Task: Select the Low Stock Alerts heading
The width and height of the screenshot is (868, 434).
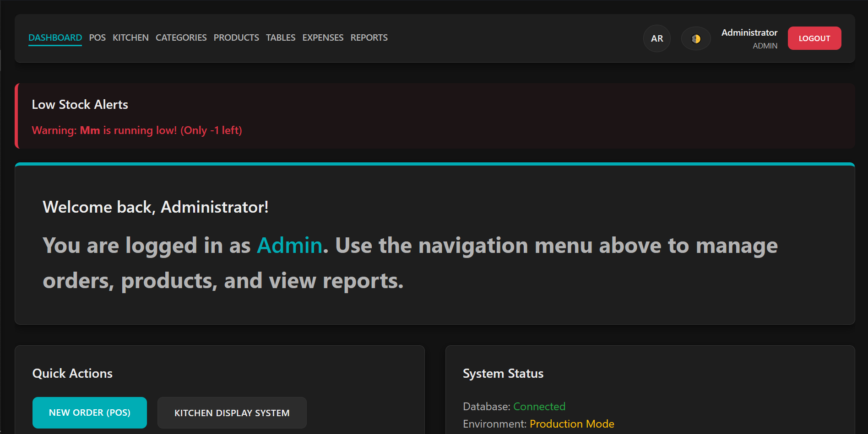Action: pyautogui.click(x=80, y=105)
